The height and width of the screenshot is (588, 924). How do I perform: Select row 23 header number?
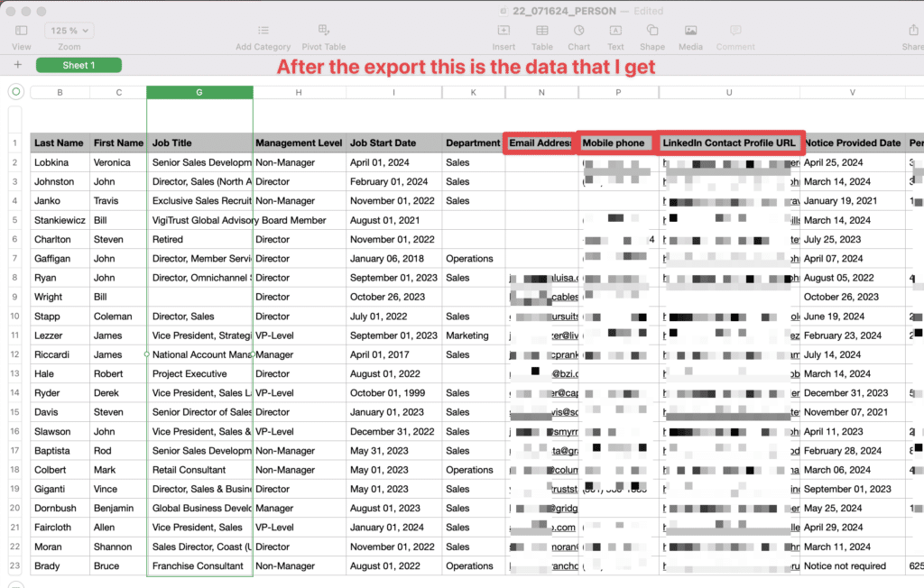[x=14, y=566]
